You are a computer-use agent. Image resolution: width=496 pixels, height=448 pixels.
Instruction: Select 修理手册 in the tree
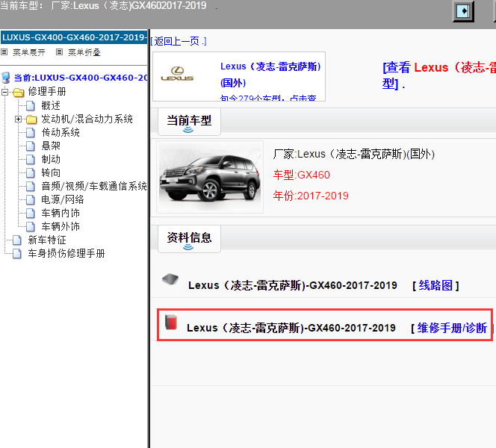(47, 92)
